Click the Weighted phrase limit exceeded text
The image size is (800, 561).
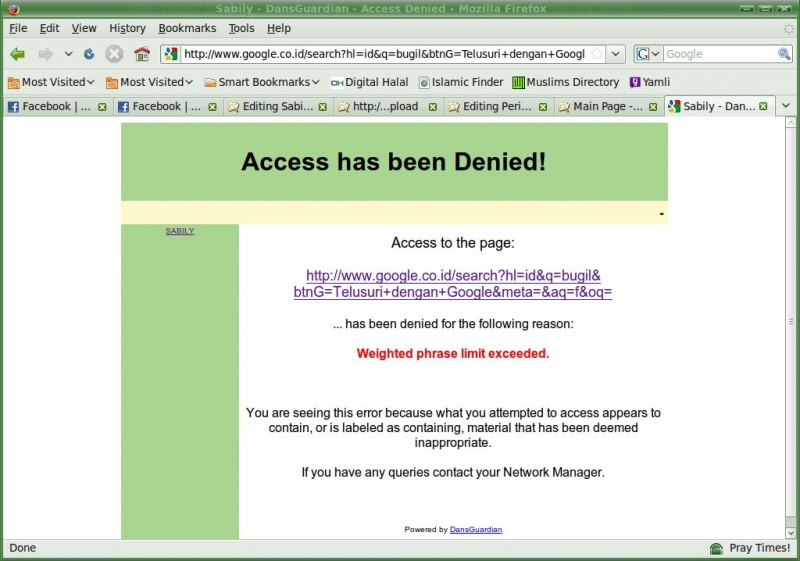pos(453,353)
